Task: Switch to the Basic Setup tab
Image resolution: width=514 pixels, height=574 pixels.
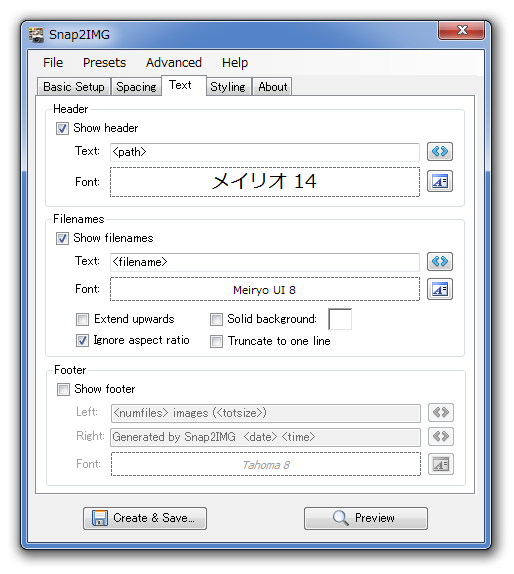Action: (74, 87)
